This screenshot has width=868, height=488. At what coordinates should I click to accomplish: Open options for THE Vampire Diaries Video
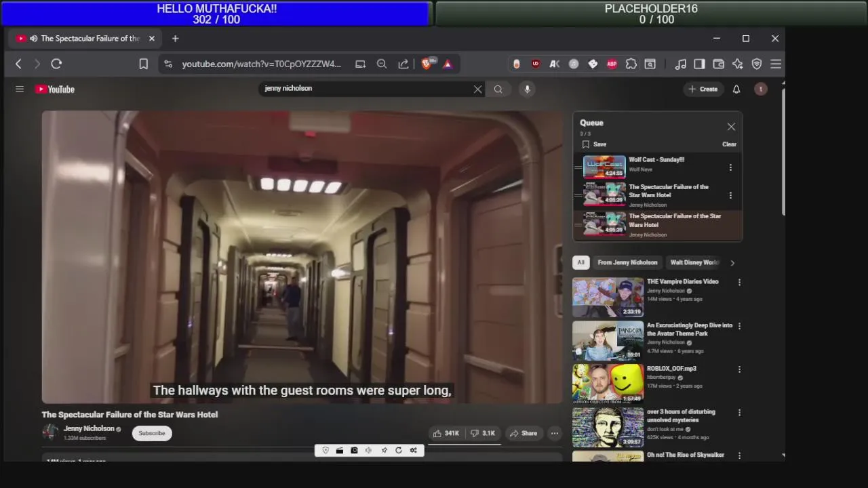pos(739,283)
